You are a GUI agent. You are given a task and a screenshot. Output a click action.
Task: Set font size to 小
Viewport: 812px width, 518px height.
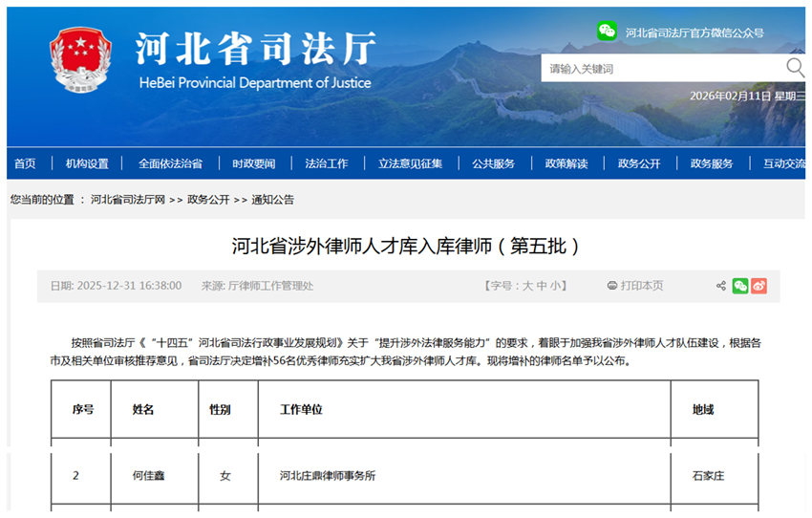(x=556, y=286)
